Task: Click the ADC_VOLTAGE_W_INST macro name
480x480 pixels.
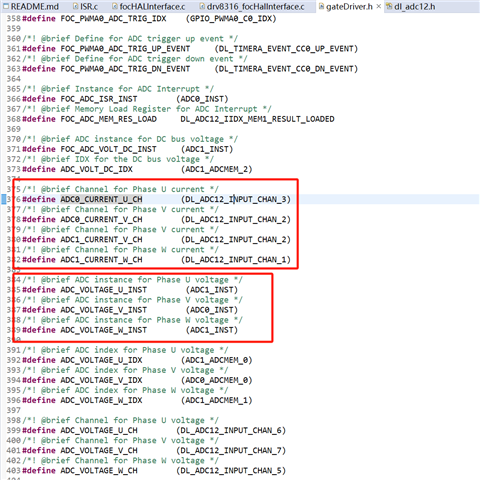Action: [x=104, y=330]
